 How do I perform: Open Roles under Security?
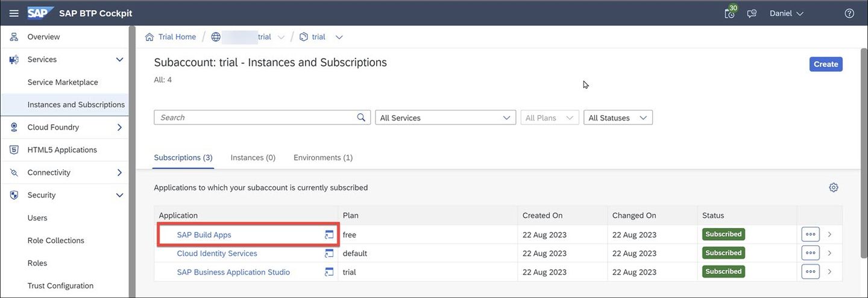37,263
